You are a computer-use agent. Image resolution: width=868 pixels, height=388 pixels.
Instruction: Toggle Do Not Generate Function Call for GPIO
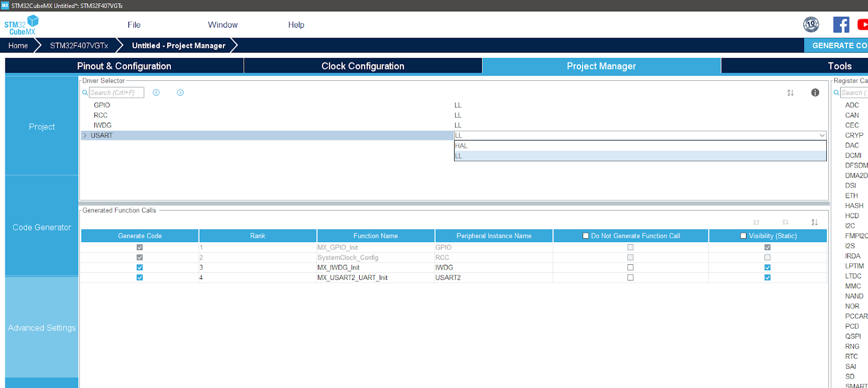tap(630, 247)
